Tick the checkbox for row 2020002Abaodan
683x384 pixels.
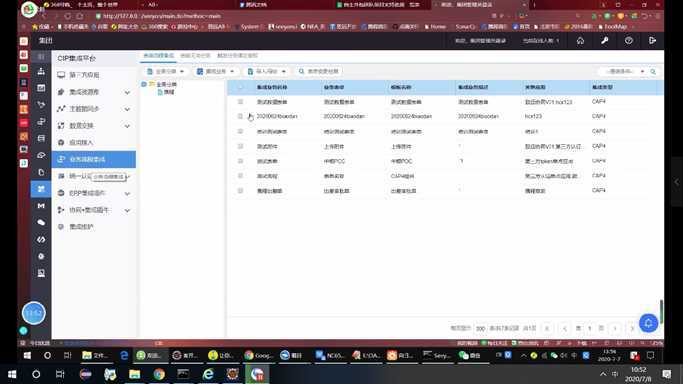[240, 116]
